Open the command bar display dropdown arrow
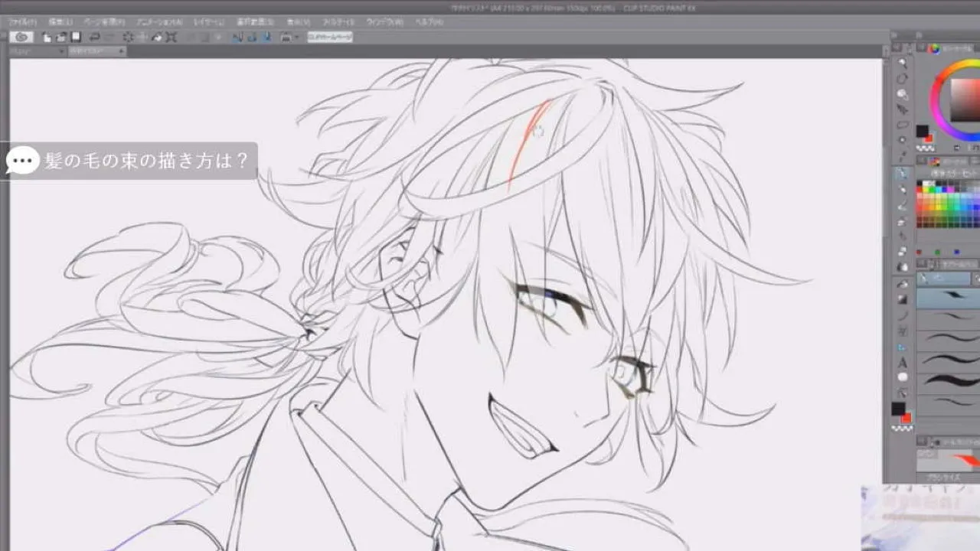 [296, 37]
